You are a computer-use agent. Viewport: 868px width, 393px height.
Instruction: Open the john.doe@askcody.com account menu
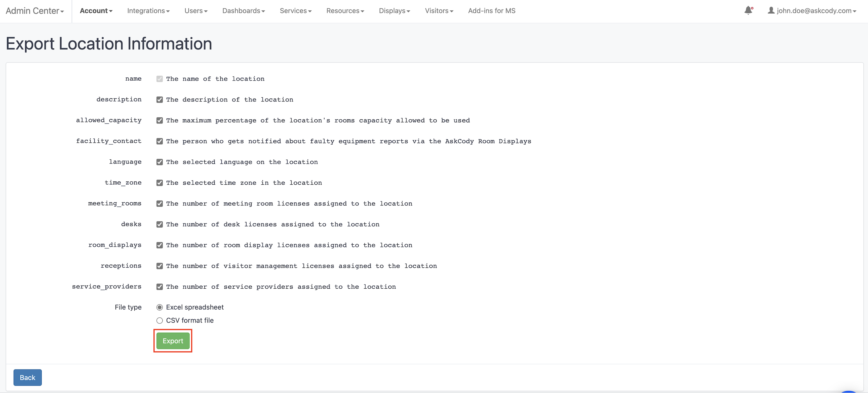click(813, 10)
